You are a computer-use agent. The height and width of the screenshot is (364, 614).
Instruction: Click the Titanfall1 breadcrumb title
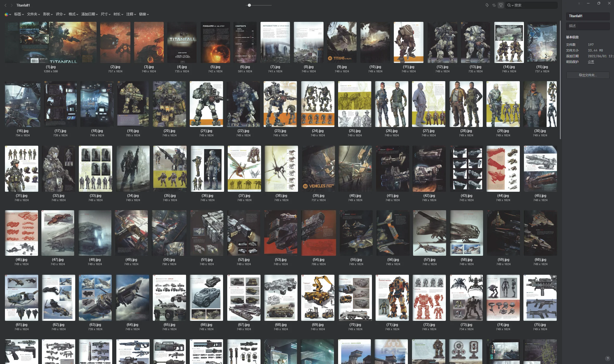[x=23, y=5]
